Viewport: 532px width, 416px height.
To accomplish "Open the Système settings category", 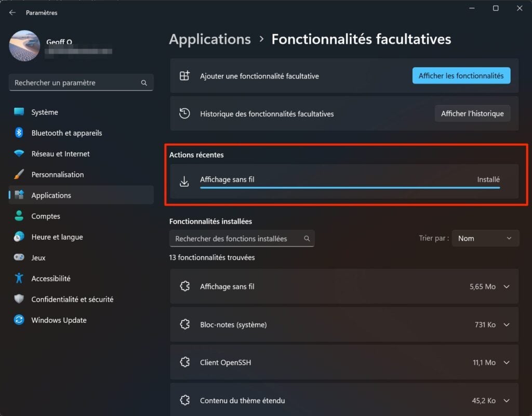I will click(81, 112).
